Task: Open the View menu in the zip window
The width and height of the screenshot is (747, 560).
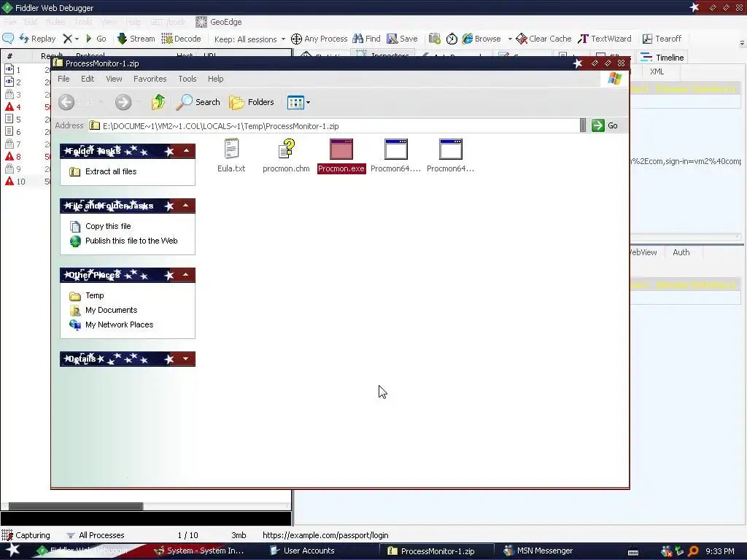Action: tap(114, 79)
